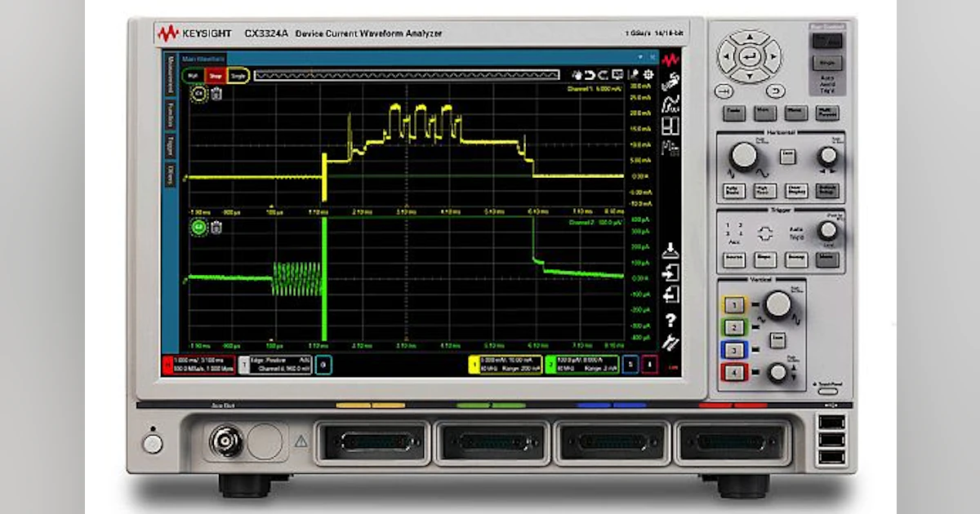Click the touch pointer icon in the toolbar
The width and height of the screenshot is (980, 514).
[x=635, y=73]
